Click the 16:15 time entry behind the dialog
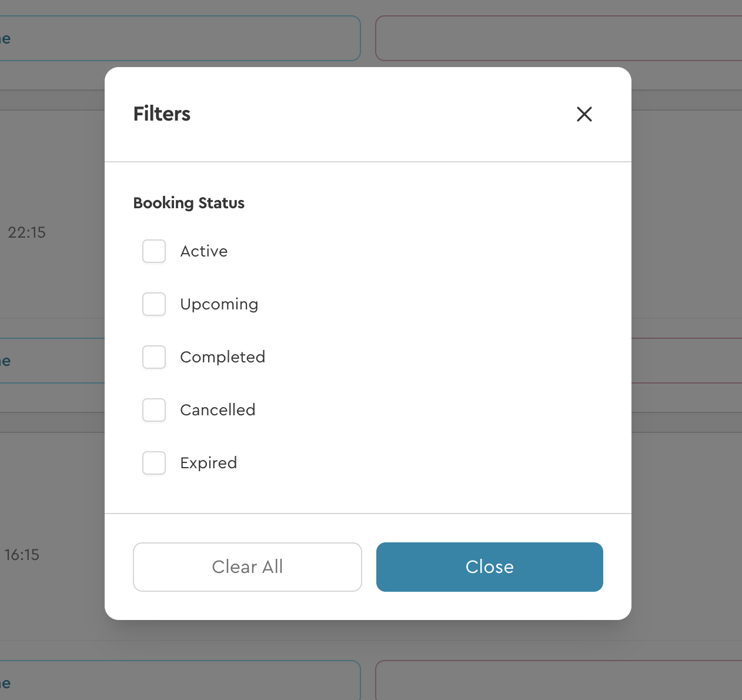The width and height of the screenshot is (742, 700). tap(22, 555)
